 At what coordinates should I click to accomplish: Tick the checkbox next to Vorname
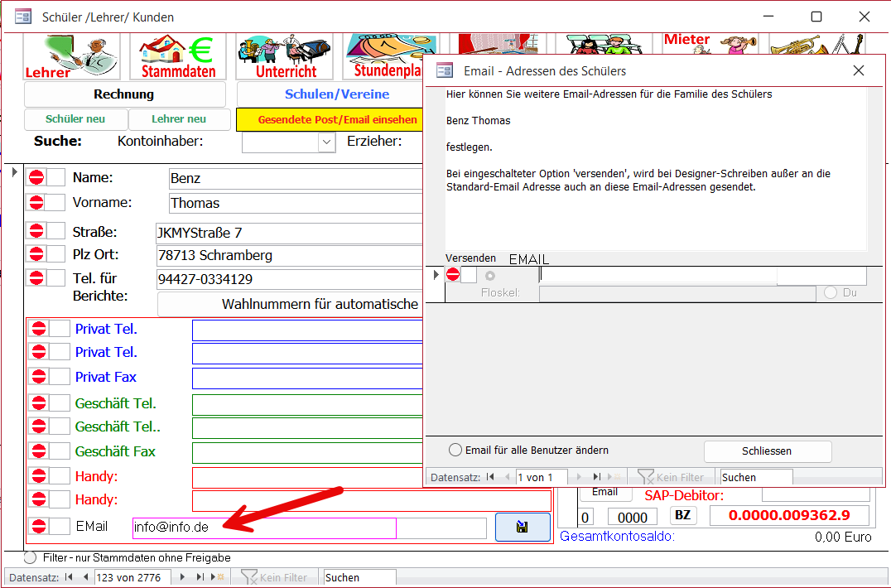coord(55,203)
